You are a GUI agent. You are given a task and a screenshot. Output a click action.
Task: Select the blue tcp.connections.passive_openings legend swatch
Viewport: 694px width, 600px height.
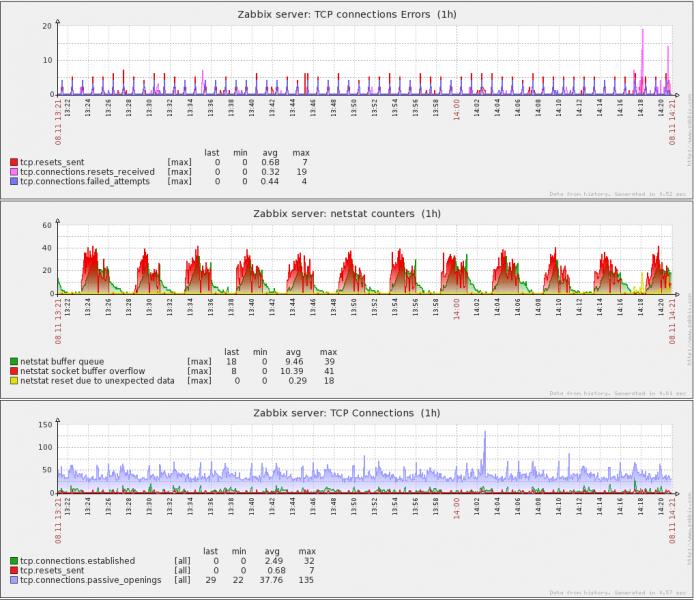[14, 580]
